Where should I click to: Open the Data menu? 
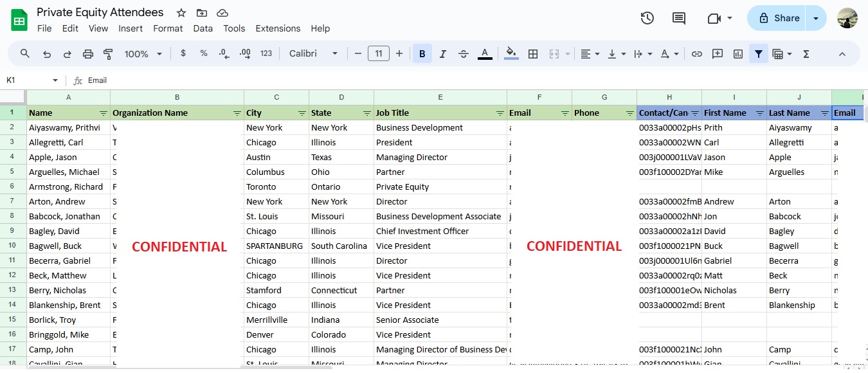coord(203,28)
